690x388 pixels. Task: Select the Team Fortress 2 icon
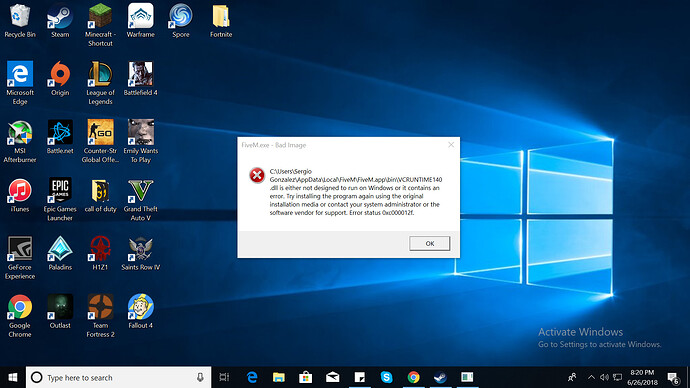(100, 317)
